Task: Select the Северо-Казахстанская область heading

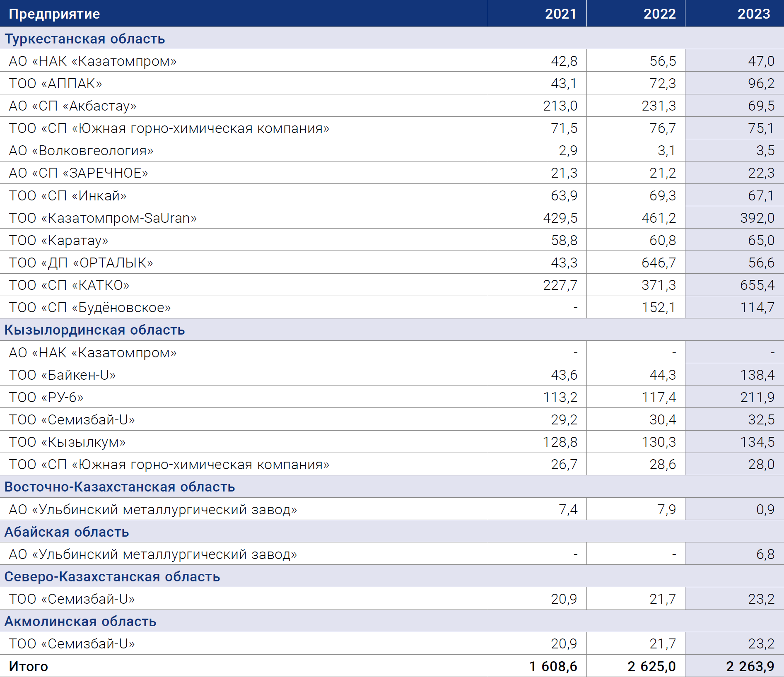Action: [x=112, y=576]
